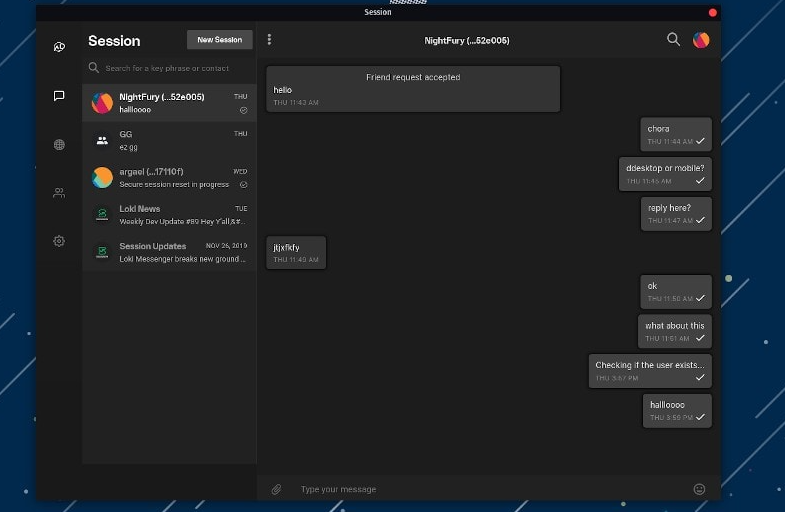Open the NightFury (...52e005) conversation
785x512 pixels.
[x=169, y=103]
